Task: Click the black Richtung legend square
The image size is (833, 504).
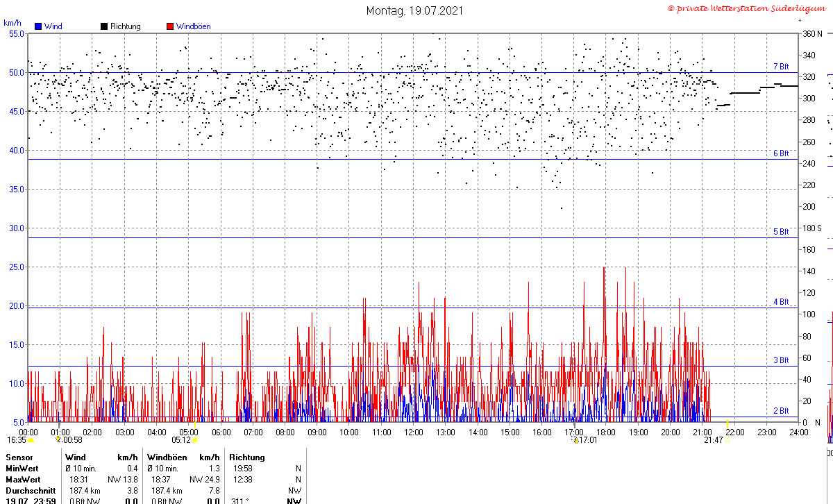Action: pos(104,26)
